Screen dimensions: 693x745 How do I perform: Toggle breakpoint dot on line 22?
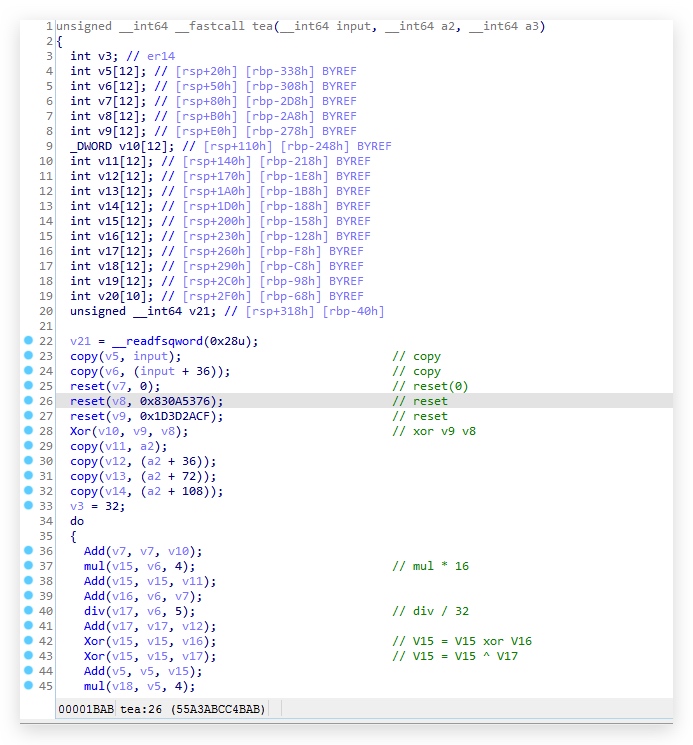(x=28, y=340)
